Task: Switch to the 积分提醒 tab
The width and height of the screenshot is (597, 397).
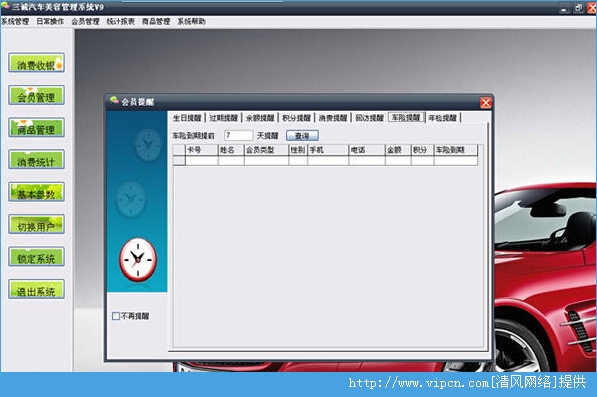Action: [297, 118]
